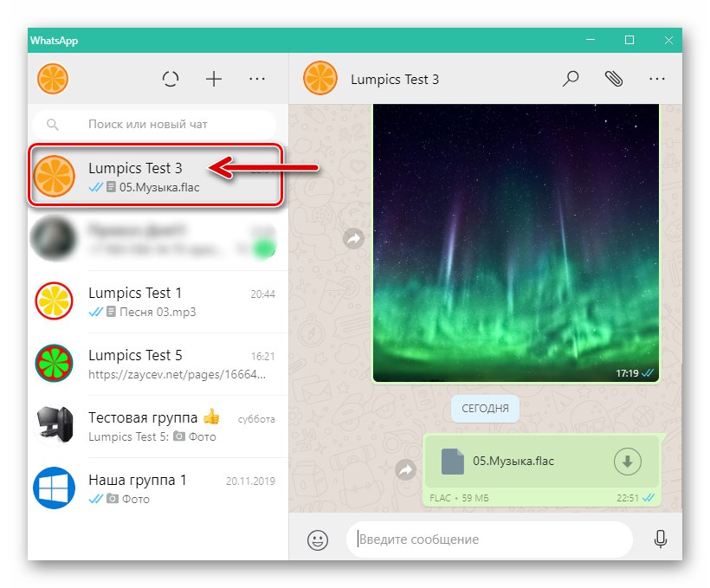Open Тестовая группа chat
The width and height of the screenshot is (710, 588).
pyautogui.click(x=158, y=427)
